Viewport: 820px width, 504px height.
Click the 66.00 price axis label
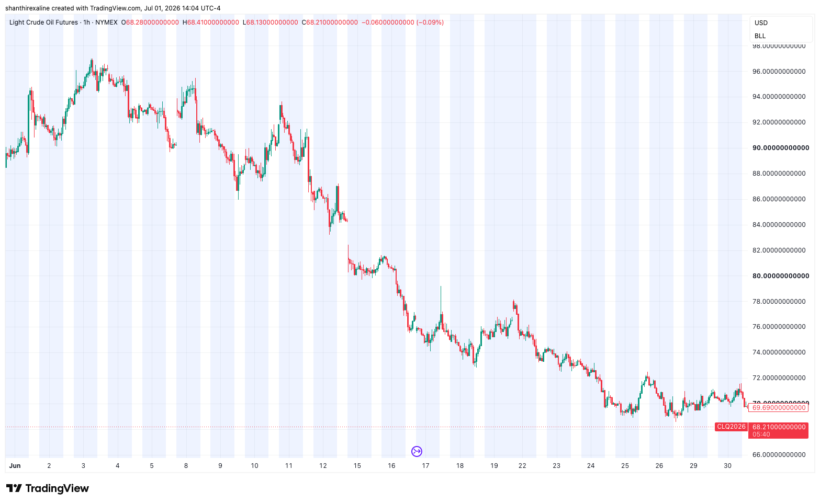[779, 455]
